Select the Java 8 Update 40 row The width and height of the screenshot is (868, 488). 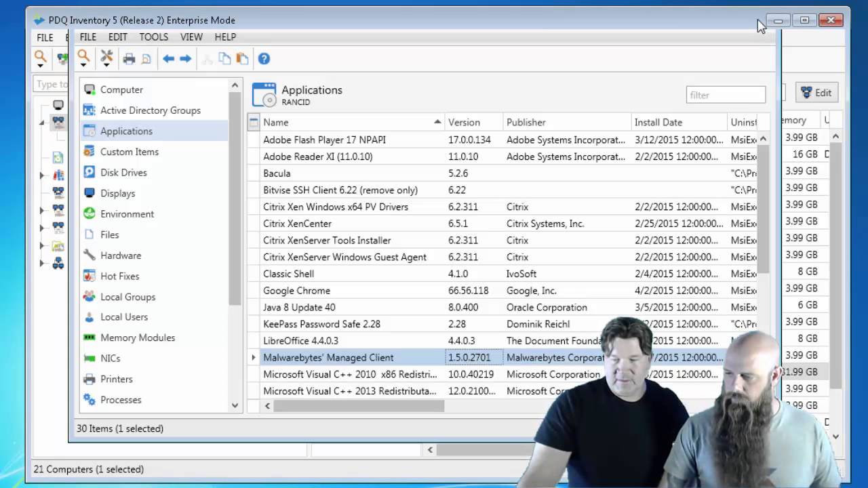coord(502,307)
